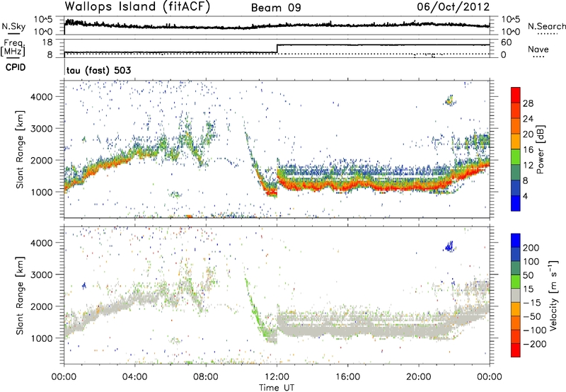Click the 'Time UT' axis label

tap(277, 388)
